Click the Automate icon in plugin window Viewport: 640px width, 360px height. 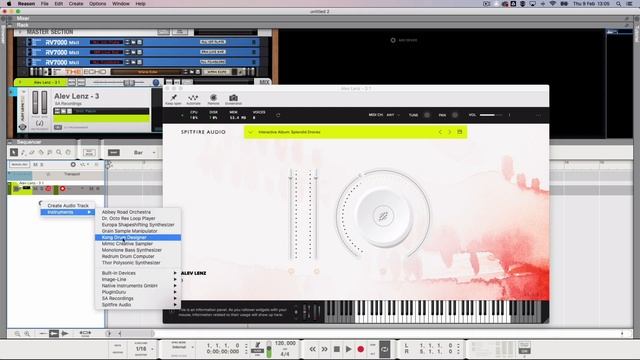point(193,99)
